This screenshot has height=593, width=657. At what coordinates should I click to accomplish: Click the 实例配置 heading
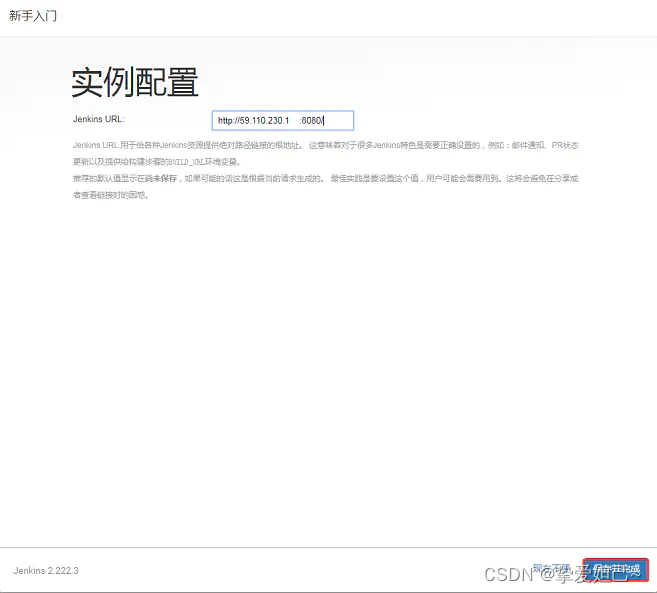pos(135,82)
